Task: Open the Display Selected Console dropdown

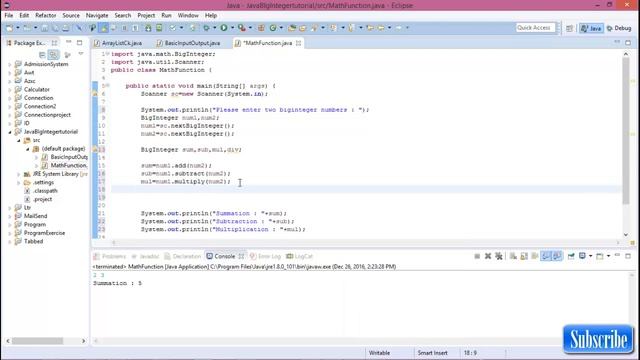Action: (590, 256)
